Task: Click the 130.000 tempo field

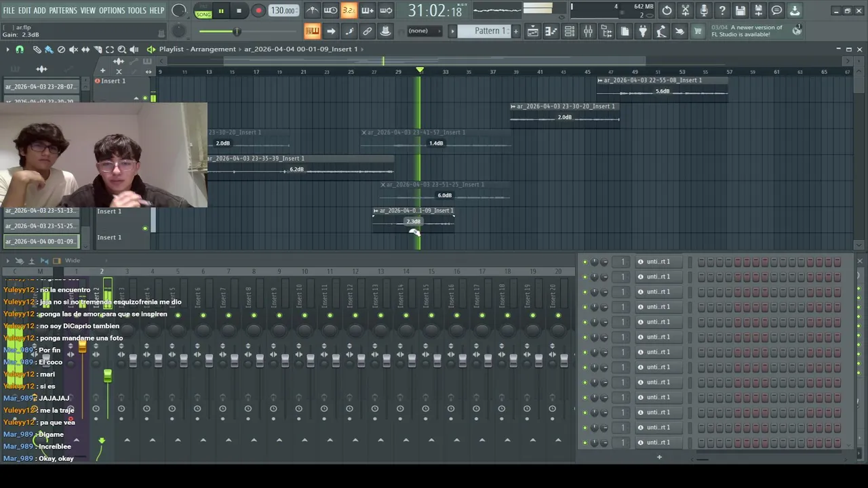Action: click(x=283, y=11)
